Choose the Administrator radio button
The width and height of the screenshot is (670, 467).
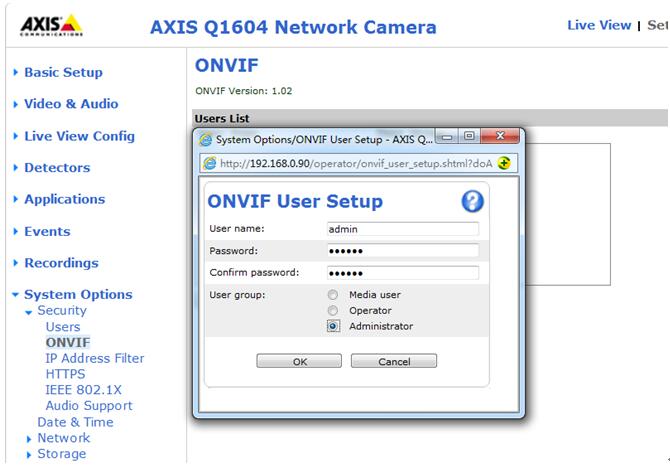point(333,326)
